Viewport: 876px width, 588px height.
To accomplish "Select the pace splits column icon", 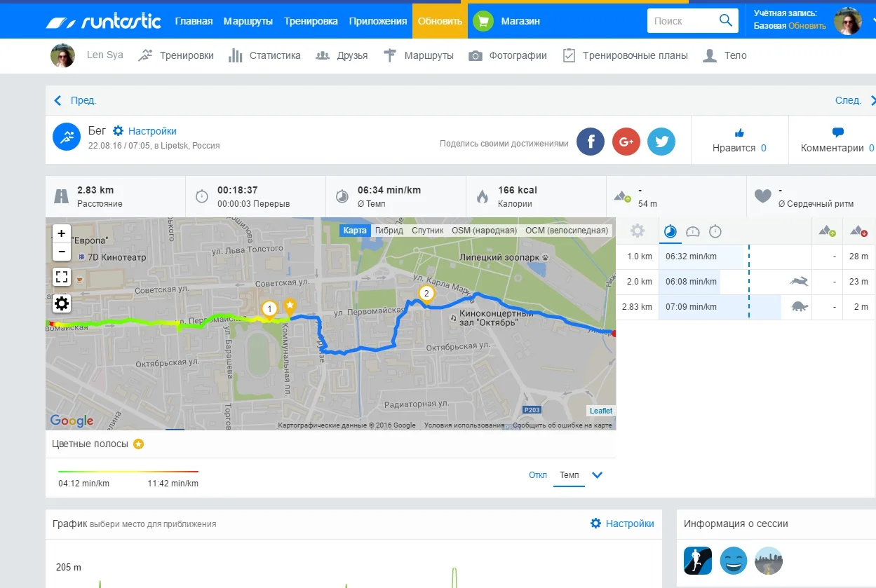I will pyautogui.click(x=671, y=231).
